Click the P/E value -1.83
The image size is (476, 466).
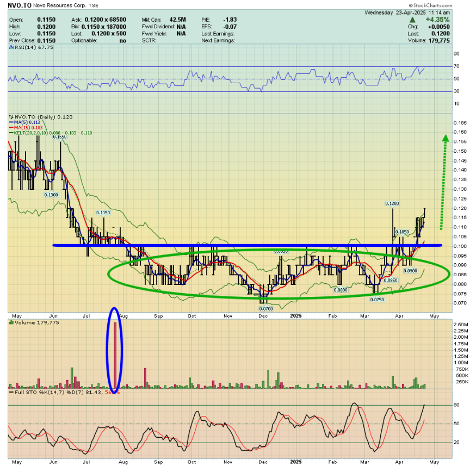coord(230,20)
